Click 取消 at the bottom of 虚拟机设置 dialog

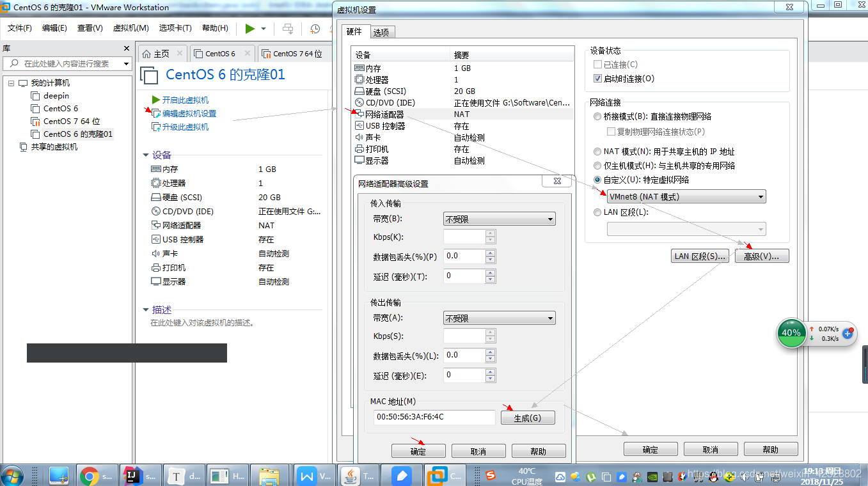click(x=711, y=449)
